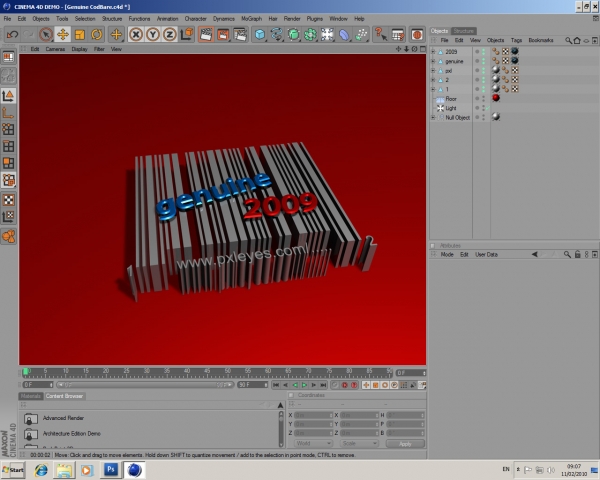600x480 pixels.
Task: Toggle visibility dots for Null Object
Action: tap(483, 118)
